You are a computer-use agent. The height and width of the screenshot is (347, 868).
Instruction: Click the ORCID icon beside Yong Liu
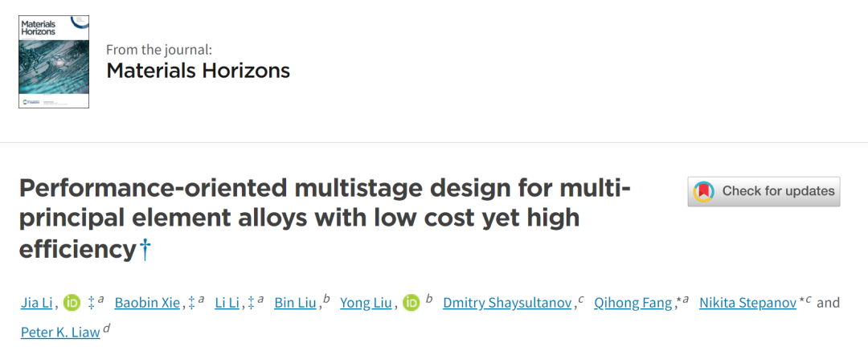(x=411, y=303)
